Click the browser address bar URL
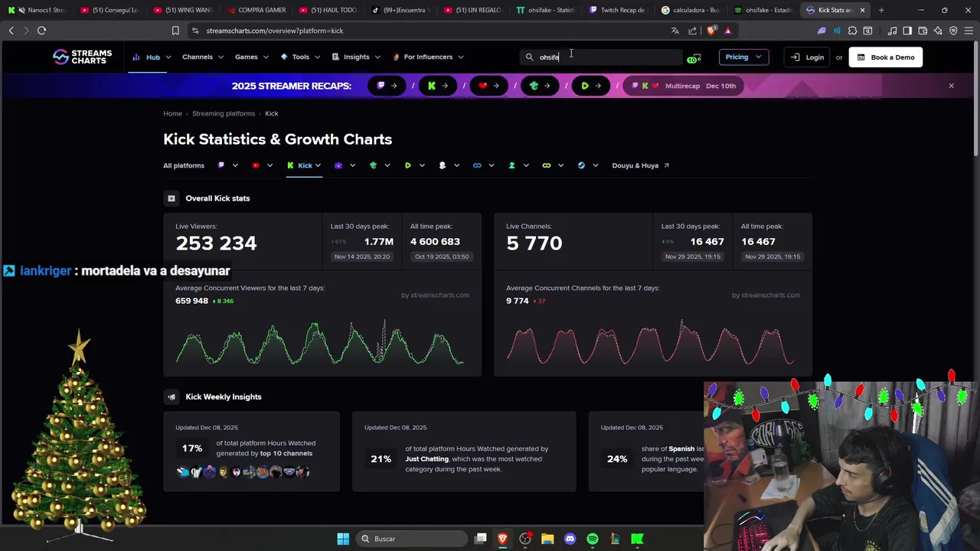Viewport: 980px width, 551px height. click(274, 31)
